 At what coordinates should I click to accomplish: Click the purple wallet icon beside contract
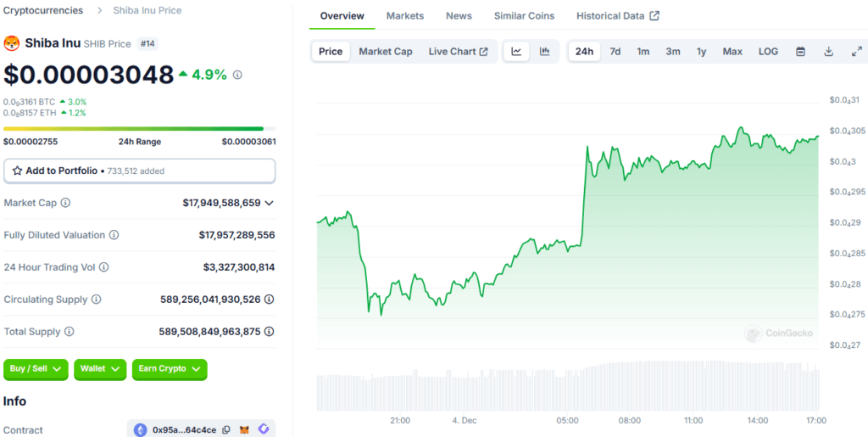(x=264, y=430)
